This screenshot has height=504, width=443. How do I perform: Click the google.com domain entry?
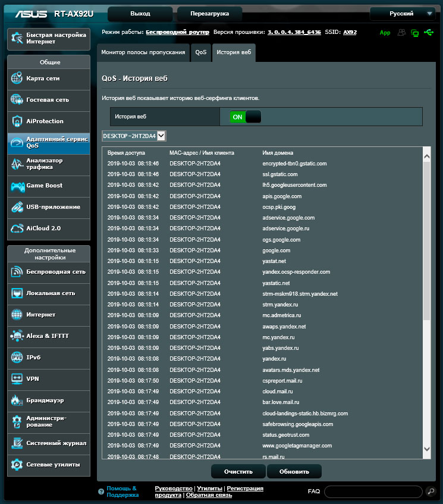276,251
